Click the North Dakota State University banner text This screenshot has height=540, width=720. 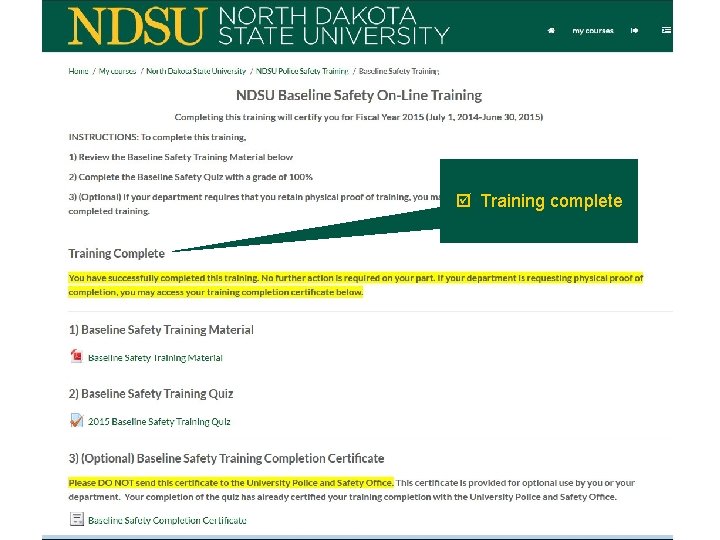coord(333,26)
